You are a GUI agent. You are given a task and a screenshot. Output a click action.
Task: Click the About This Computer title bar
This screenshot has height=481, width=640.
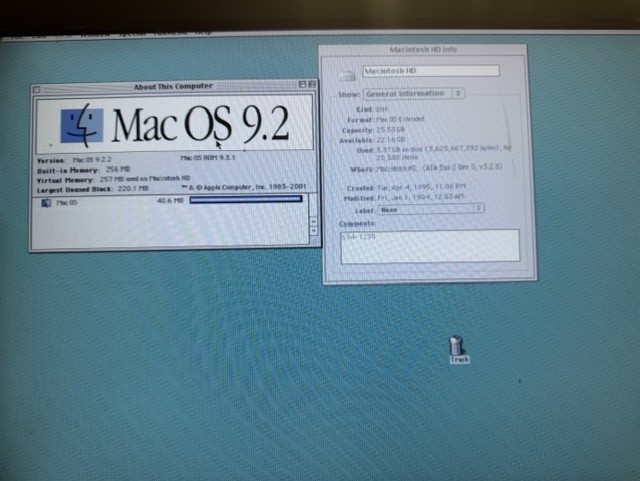(x=173, y=86)
